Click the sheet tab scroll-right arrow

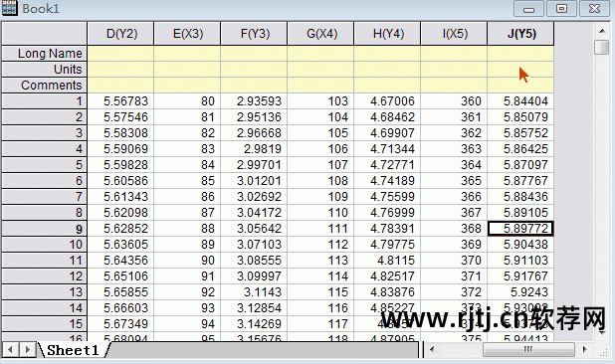pos(27,349)
